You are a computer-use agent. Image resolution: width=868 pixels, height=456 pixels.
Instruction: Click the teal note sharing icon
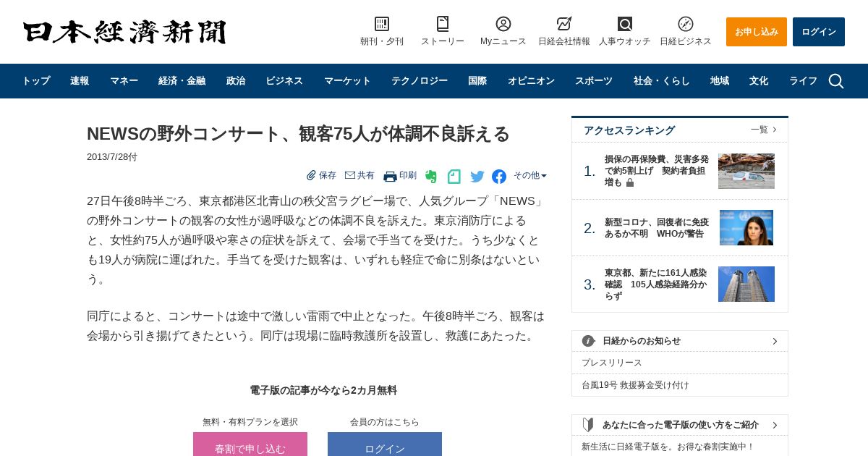[x=454, y=177]
